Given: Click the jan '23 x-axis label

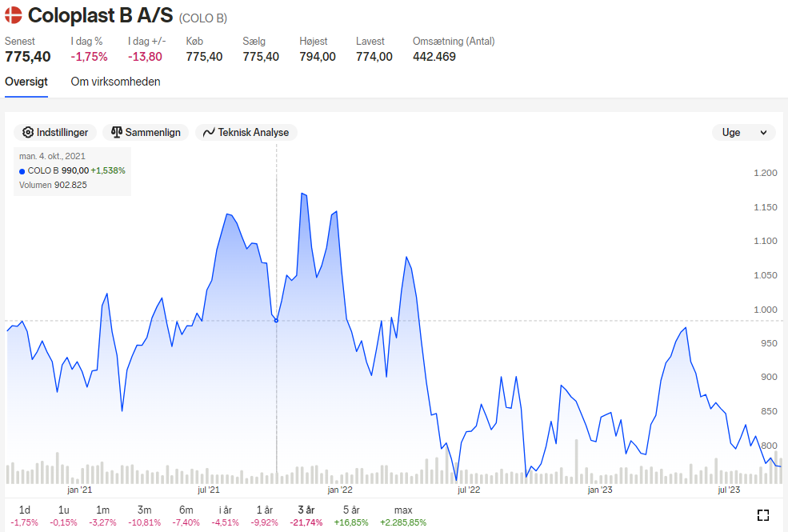Looking at the screenshot, I should click(x=600, y=490).
